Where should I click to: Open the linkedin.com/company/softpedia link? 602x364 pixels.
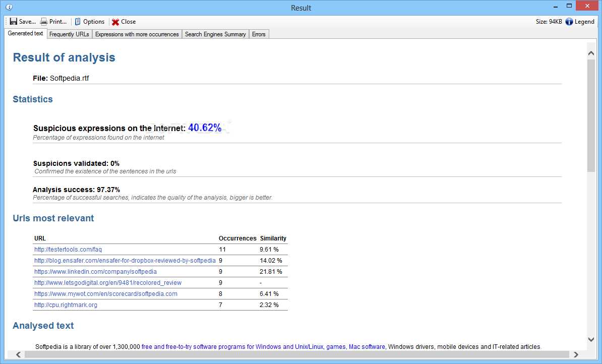click(95, 272)
